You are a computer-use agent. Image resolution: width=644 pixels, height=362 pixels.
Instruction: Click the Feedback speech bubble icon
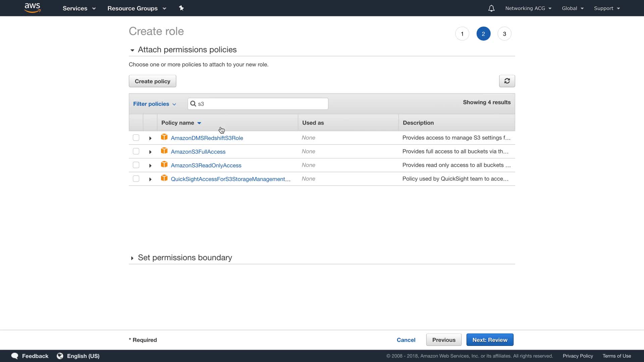point(15,356)
